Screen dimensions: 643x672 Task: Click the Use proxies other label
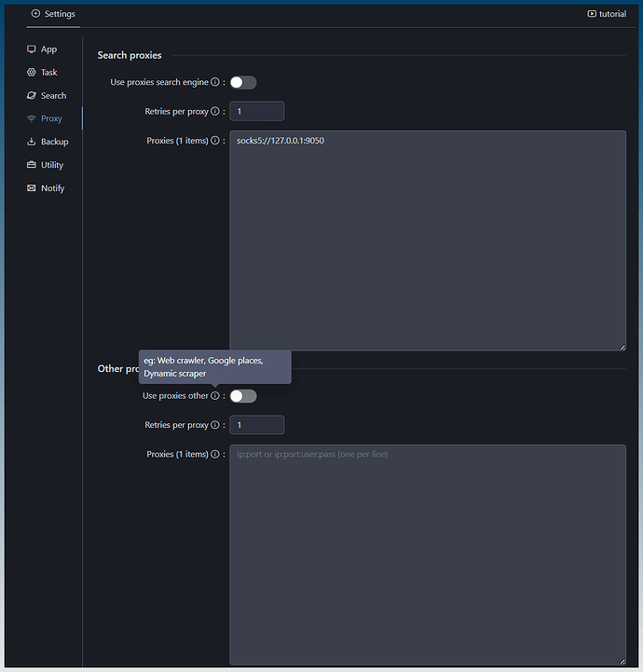click(x=175, y=396)
